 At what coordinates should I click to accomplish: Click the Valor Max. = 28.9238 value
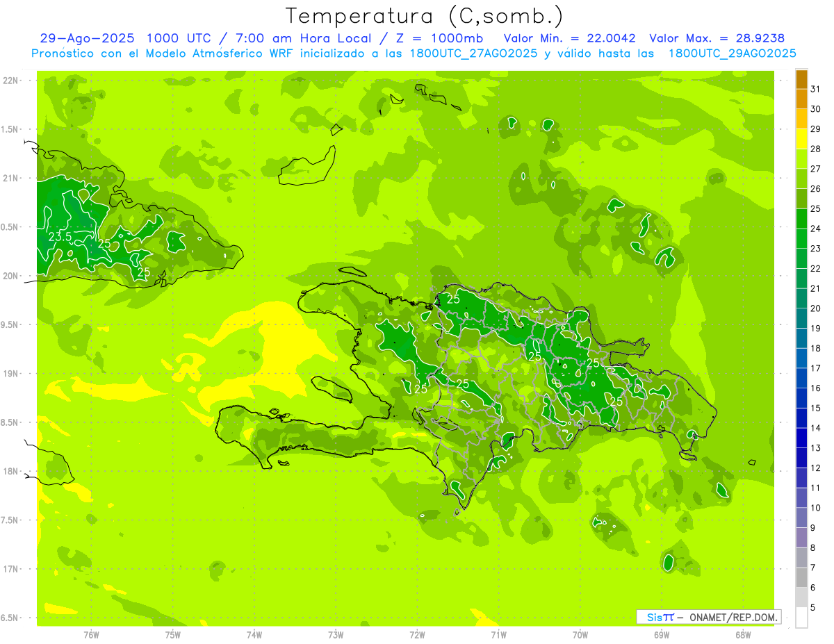click(717, 39)
